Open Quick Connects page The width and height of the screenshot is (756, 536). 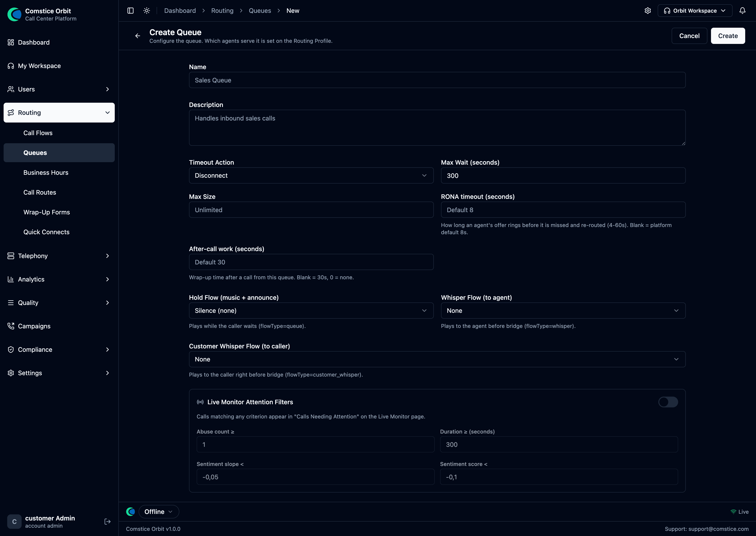pyautogui.click(x=59, y=232)
